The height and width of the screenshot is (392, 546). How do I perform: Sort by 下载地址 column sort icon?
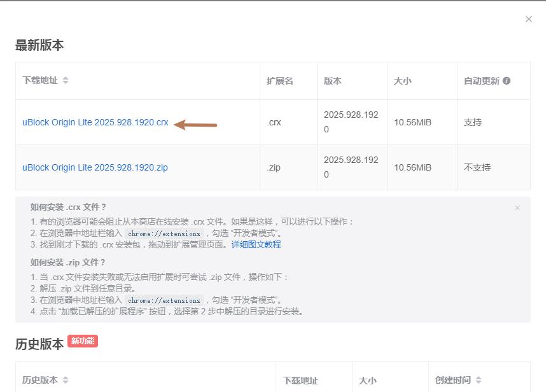click(66, 80)
